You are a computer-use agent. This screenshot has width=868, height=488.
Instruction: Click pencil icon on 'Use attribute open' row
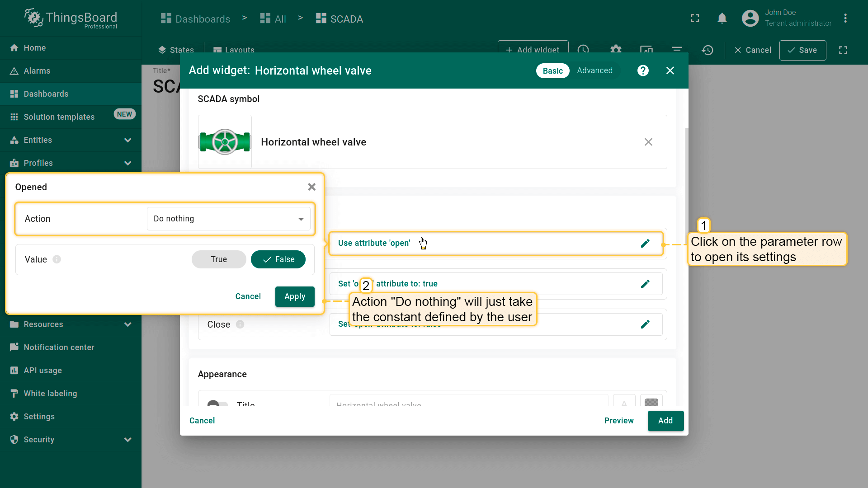coord(645,244)
